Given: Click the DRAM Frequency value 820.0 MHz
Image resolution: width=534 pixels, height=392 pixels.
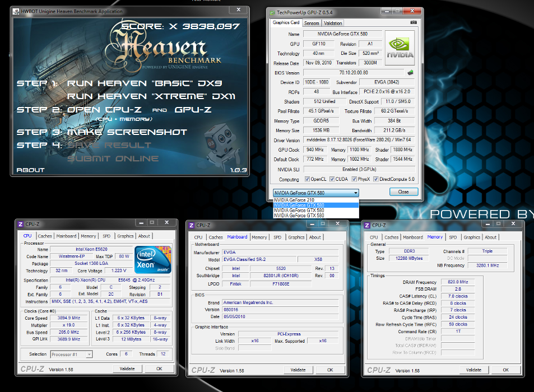Looking at the screenshot, I should [x=458, y=282].
